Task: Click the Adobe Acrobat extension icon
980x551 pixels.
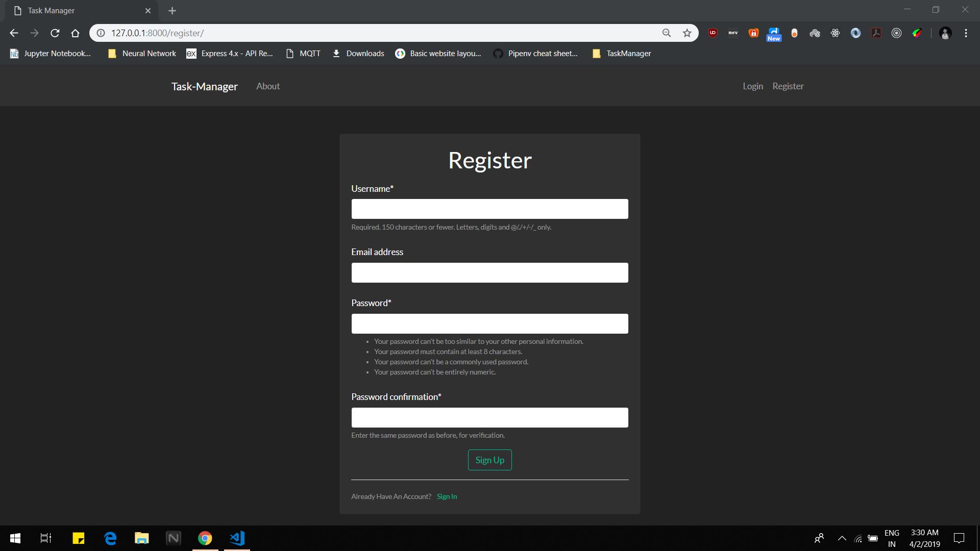Action: click(x=876, y=33)
